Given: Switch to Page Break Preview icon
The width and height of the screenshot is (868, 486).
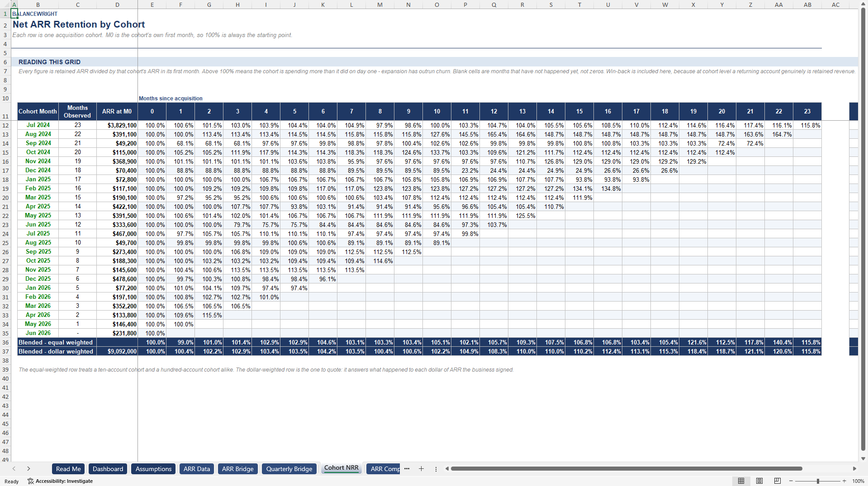Looking at the screenshot, I should [x=778, y=481].
